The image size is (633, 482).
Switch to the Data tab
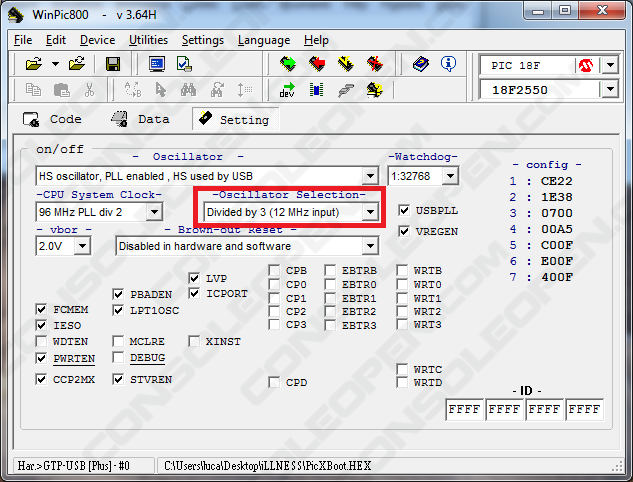pos(140,119)
